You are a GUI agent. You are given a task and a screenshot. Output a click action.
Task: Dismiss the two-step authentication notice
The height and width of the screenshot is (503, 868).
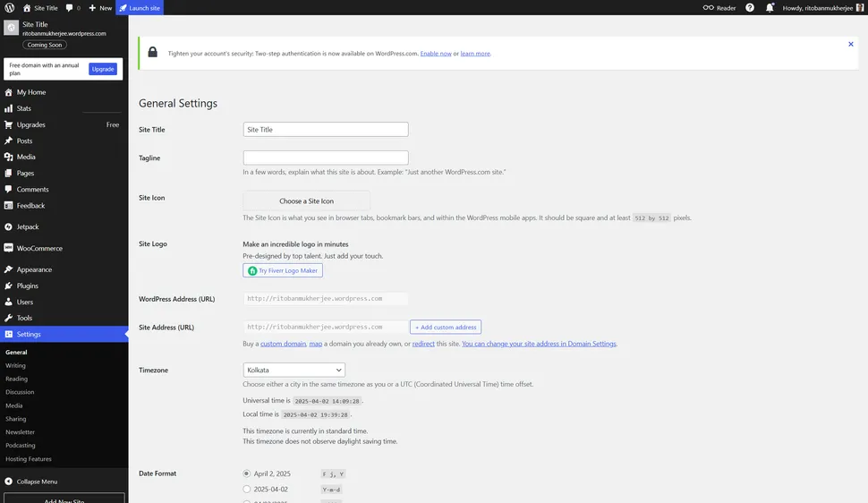[850, 44]
